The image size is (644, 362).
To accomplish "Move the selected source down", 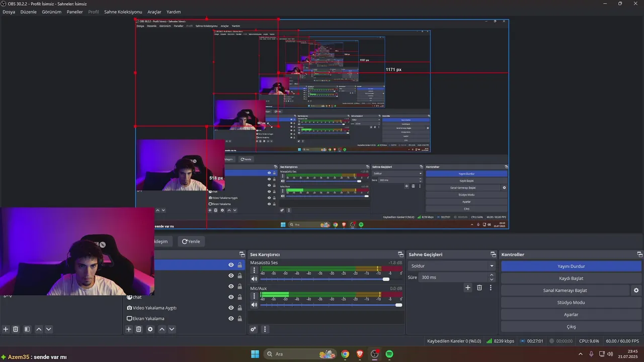I will pyautogui.click(x=172, y=329).
